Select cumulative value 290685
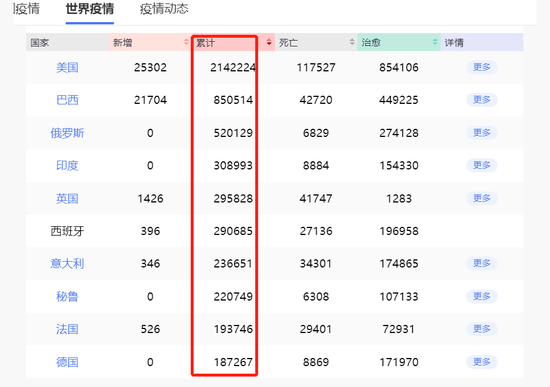550x387 pixels. click(233, 231)
